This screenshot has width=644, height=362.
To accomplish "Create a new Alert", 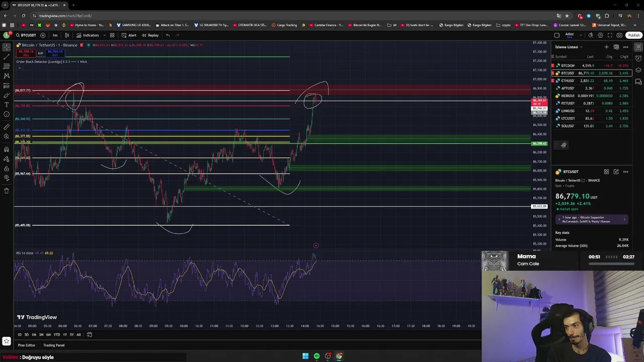I will point(129,35).
